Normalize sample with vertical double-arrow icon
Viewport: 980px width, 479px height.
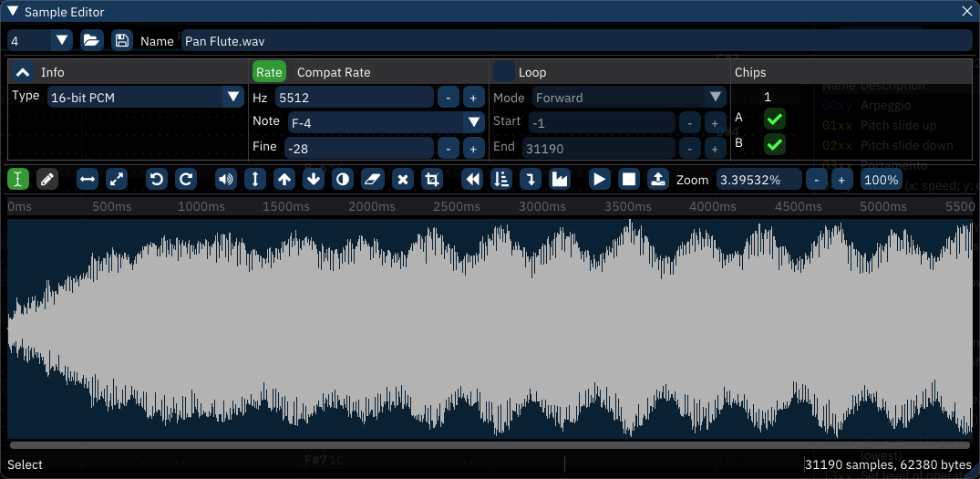255,180
